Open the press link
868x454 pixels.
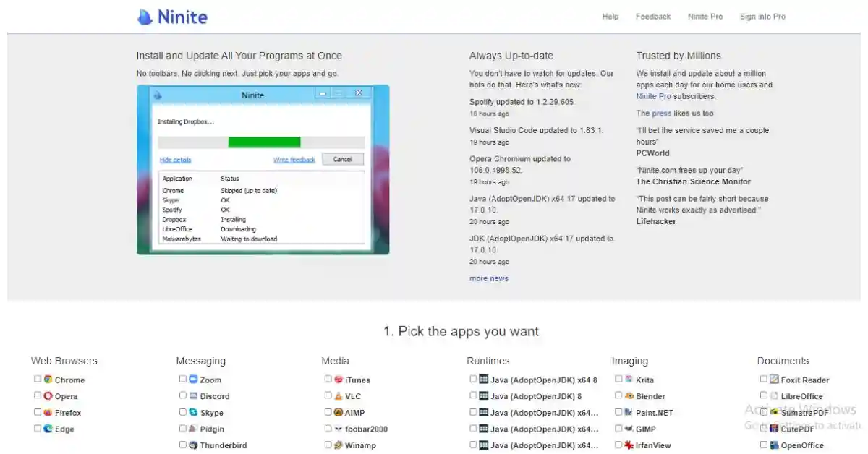click(662, 113)
